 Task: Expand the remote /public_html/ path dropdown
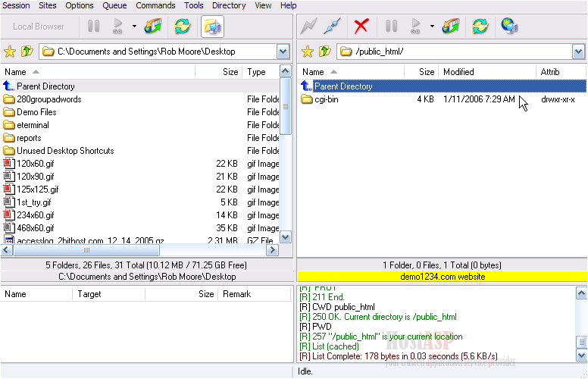[x=579, y=52]
